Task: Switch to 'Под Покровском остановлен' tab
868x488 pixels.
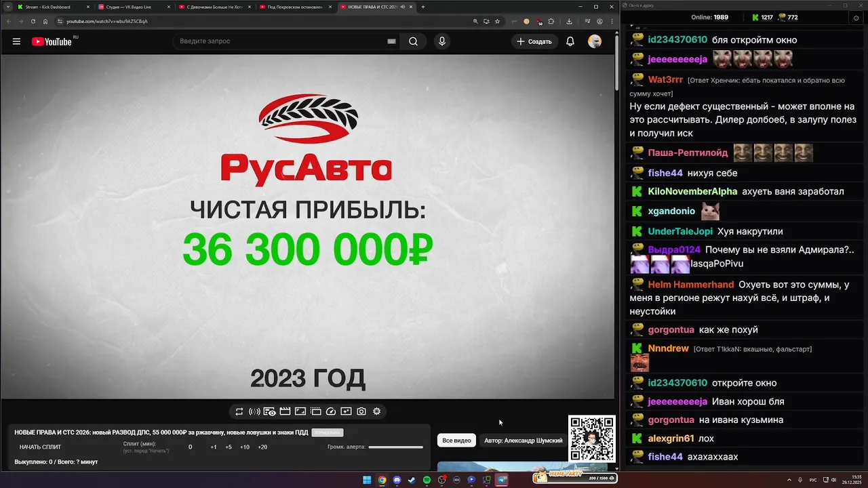Action: point(295,7)
